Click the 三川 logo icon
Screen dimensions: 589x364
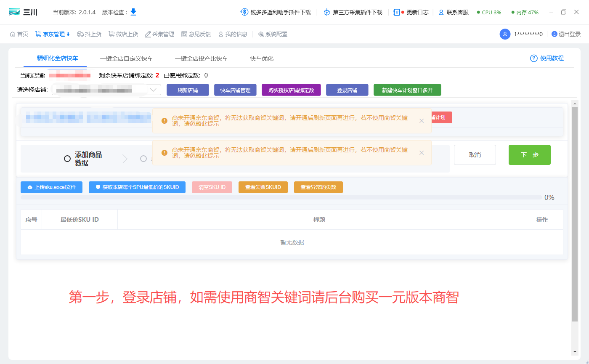pyautogui.click(x=15, y=12)
